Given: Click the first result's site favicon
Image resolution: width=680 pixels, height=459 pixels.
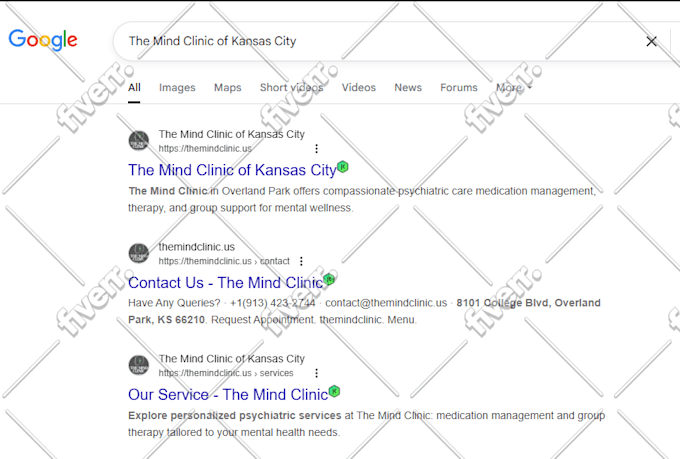Looking at the screenshot, I should click(x=139, y=141).
